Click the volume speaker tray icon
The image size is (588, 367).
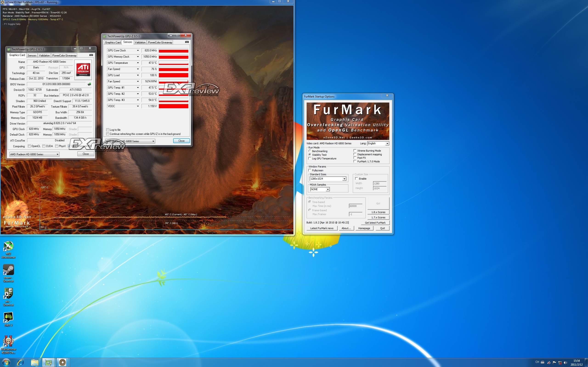[565, 362]
